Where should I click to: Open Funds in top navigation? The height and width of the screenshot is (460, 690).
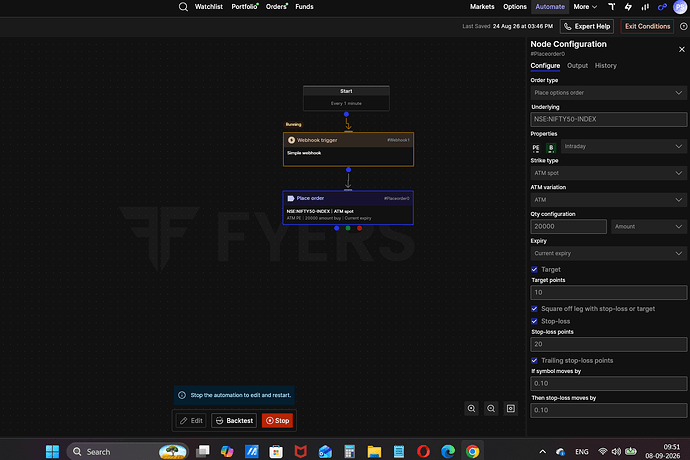pos(304,7)
